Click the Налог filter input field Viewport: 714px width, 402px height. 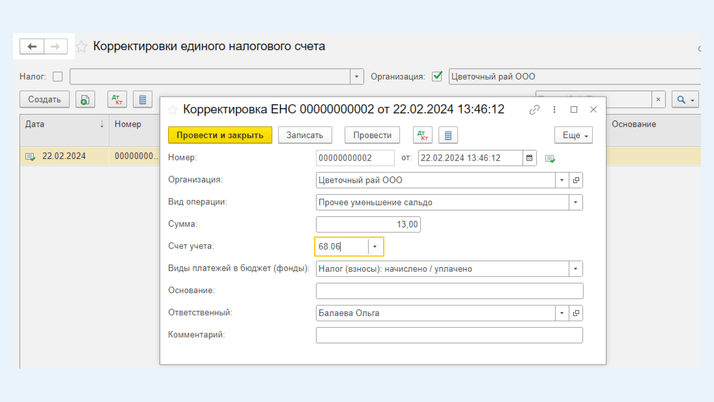(210, 76)
